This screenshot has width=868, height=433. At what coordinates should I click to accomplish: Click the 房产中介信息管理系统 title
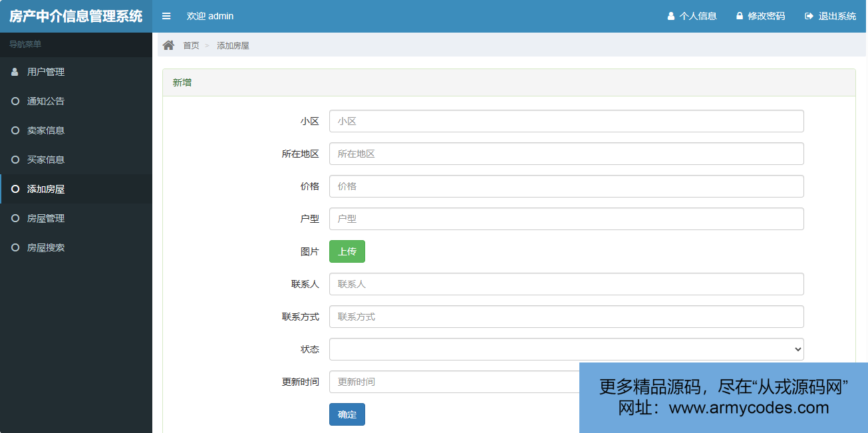pyautogui.click(x=76, y=16)
